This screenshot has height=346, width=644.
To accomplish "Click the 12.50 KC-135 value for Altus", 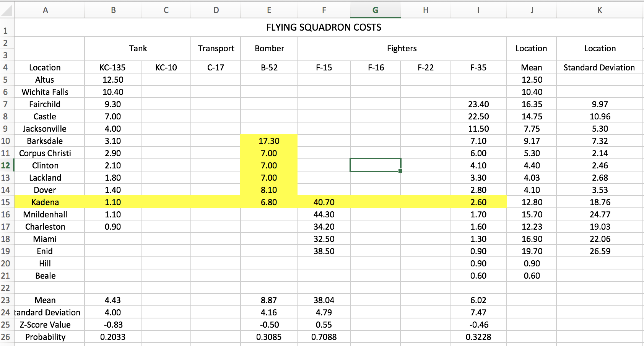I will pos(113,80).
